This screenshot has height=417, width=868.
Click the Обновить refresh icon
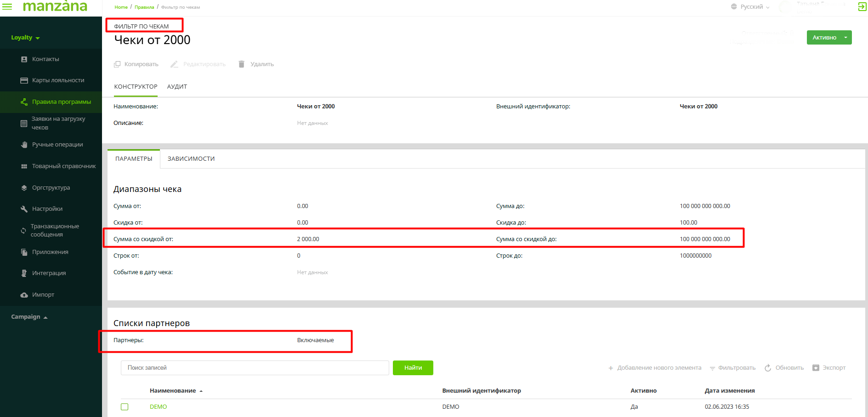pyautogui.click(x=768, y=368)
